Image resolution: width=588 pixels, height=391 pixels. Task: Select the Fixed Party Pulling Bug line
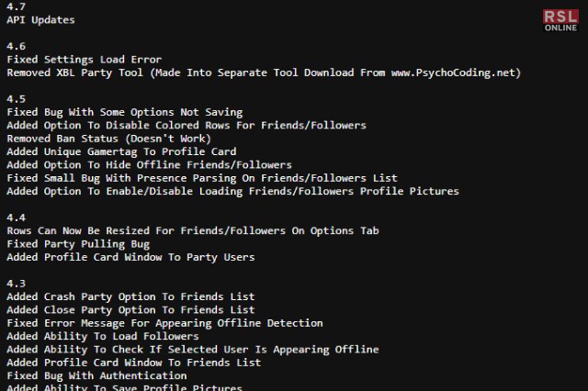[x=78, y=244]
